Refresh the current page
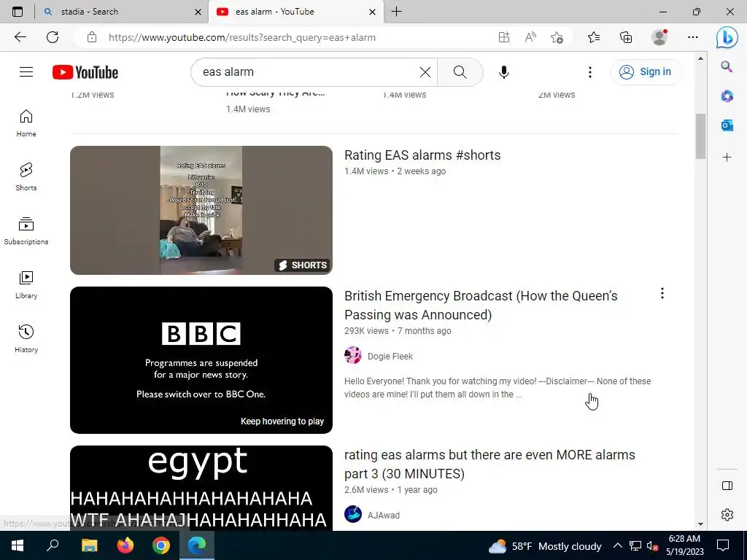The width and height of the screenshot is (747, 560). (x=53, y=37)
